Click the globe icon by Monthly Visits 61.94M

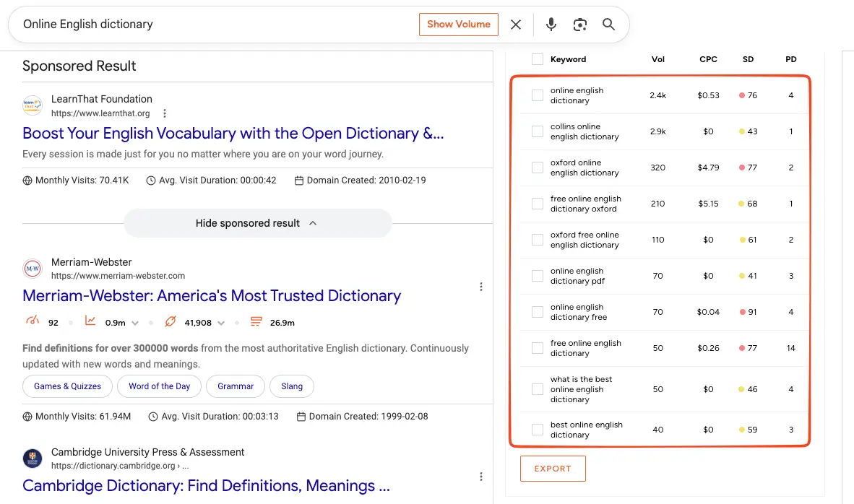[27, 417]
